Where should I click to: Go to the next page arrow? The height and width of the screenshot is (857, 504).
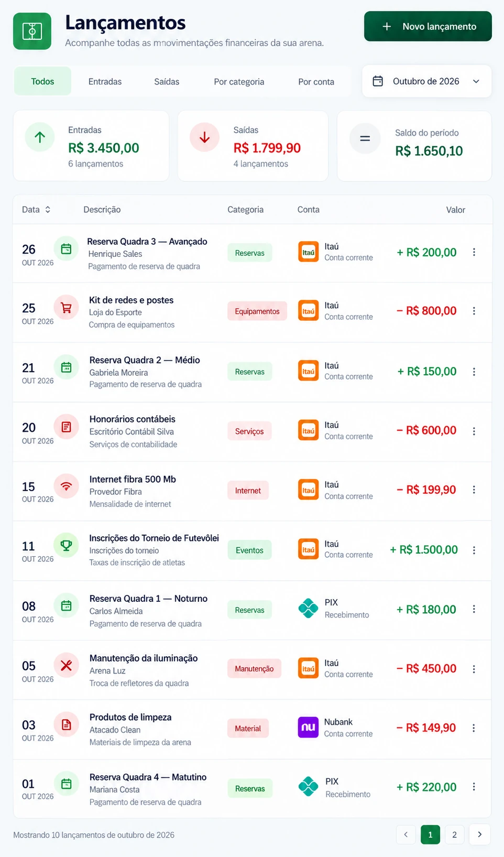[479, 834]
